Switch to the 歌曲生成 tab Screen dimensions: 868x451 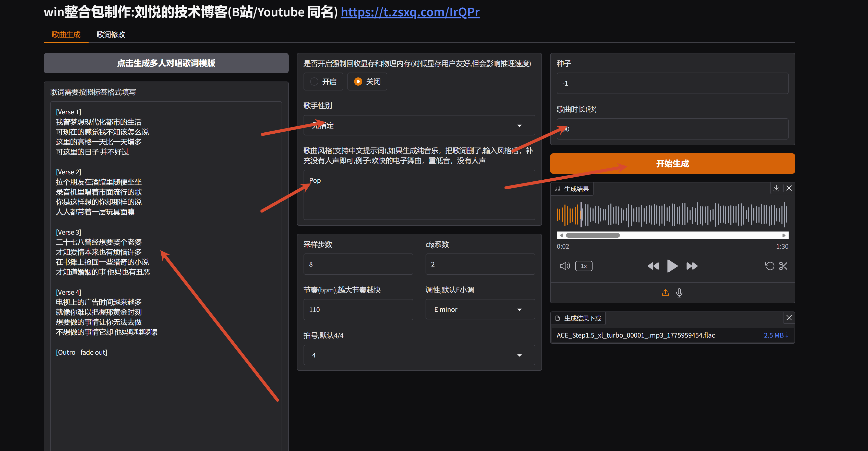(x=66, y=35)
